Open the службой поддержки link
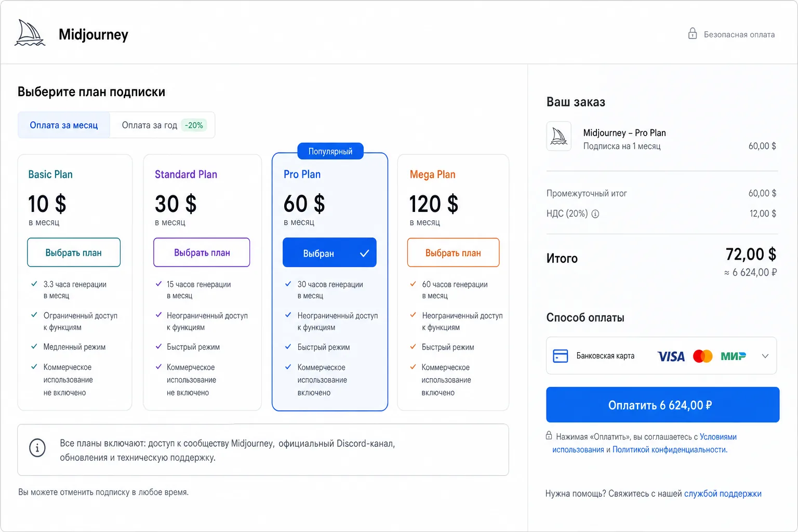Viewport: 798px width, 532px height. (x=723, y=494)
